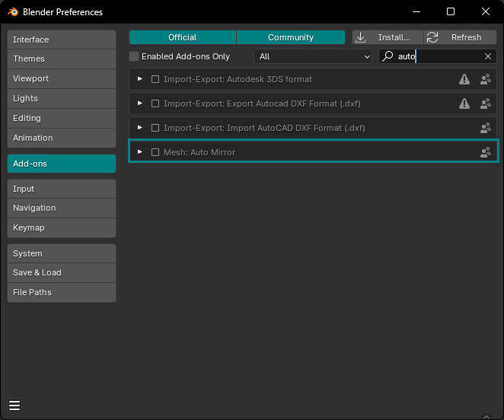504x420 pixels.
Task: Clear the search field with the X icon
Action: pyautogui.click(x=488, y=56)
